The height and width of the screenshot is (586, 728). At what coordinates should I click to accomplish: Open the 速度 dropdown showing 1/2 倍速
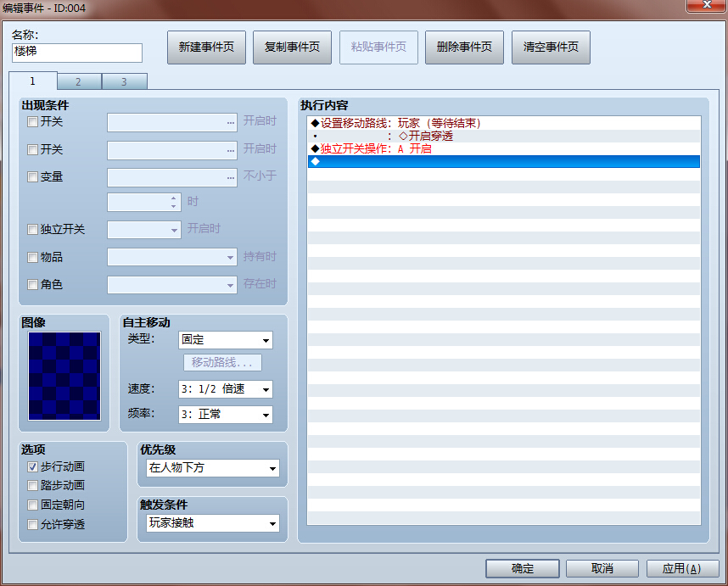pos(225,389)
